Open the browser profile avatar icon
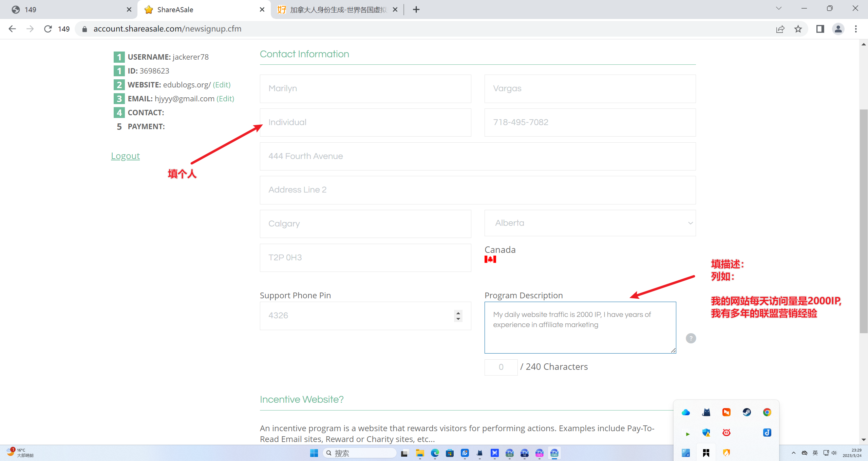 [x=838, y=29]
